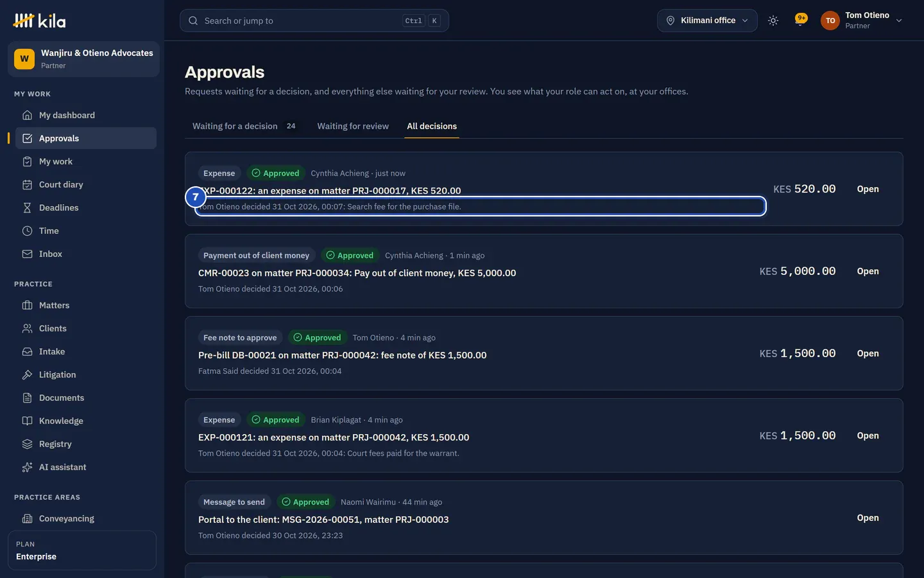Click the Clients people icon

click(27, 328)
